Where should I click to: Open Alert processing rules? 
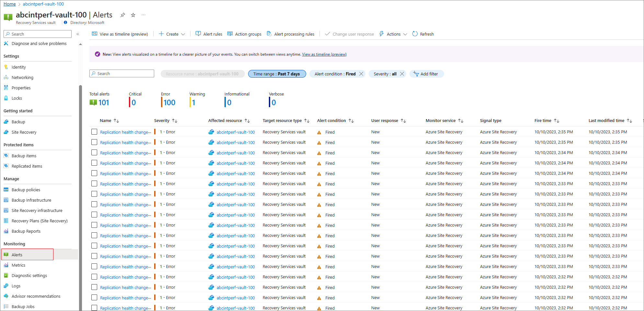[x=291, y=34]
